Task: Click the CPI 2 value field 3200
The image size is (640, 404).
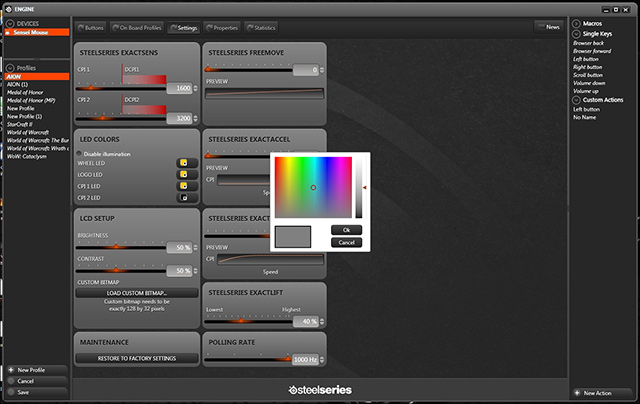Action: coord(179,118)
